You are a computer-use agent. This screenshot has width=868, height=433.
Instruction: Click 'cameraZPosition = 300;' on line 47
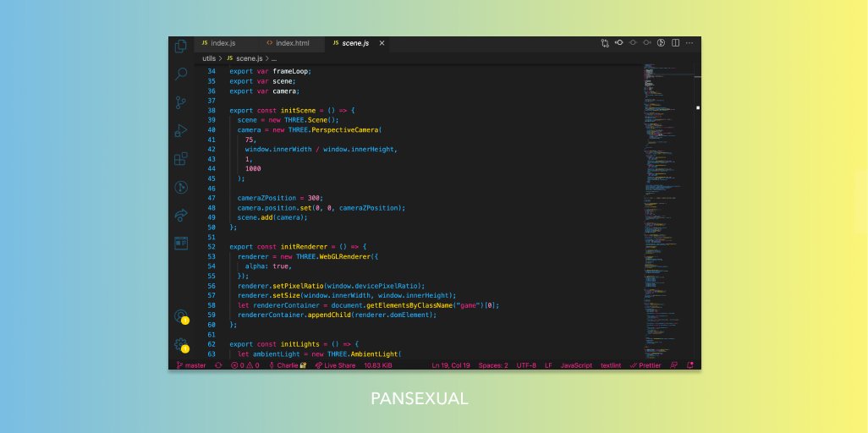click(x=280, y=198)
